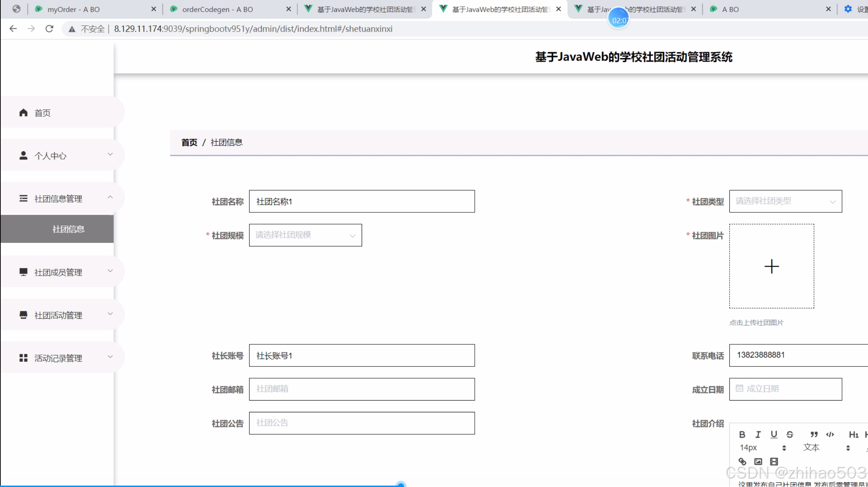Insert a video via the film icon
Screen dimensions: 868x487
click(x=774, y=461)
